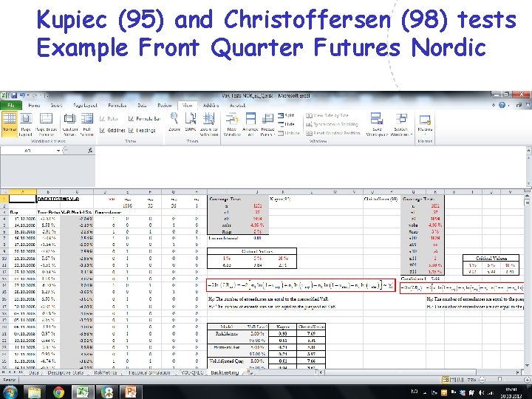532x399 pixels.
Task: Open the Home ribbon tab
Action: [x=34, y=105]
